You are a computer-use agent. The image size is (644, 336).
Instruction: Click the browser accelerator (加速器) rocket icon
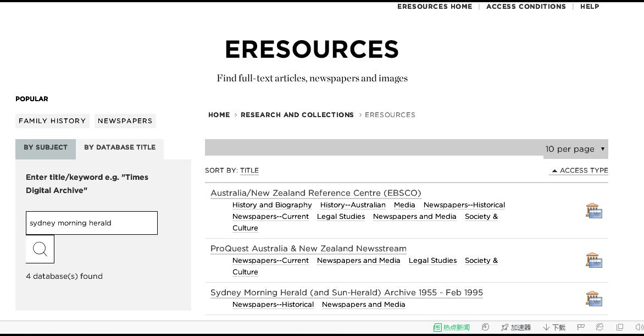tap(505, 327)
